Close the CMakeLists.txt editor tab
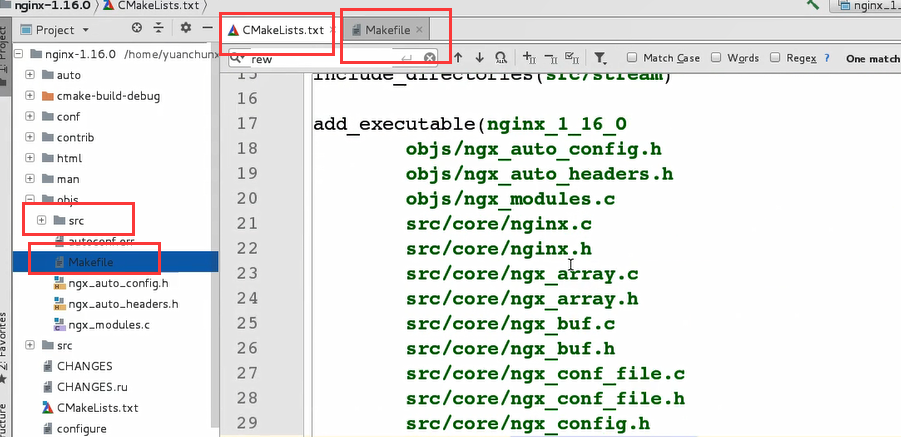 pos(332,30)
